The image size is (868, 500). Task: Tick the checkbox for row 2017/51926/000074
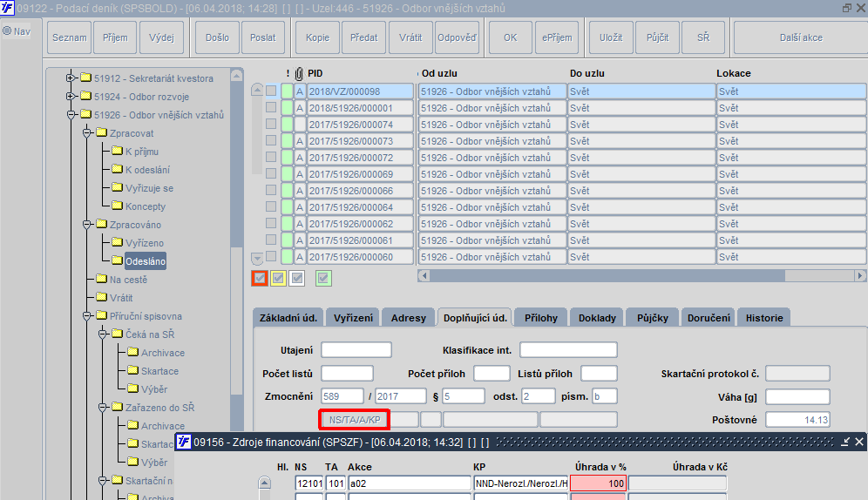[x=271, y=124]
